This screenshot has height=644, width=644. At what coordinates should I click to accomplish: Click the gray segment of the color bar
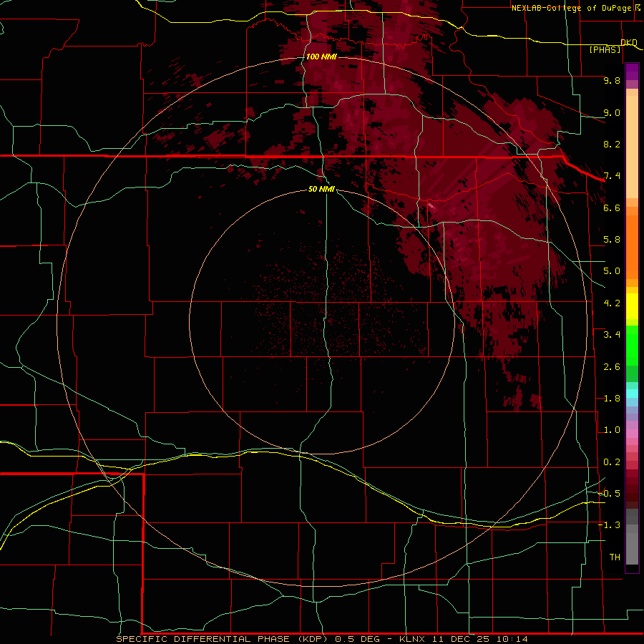[x=632, y=538]
